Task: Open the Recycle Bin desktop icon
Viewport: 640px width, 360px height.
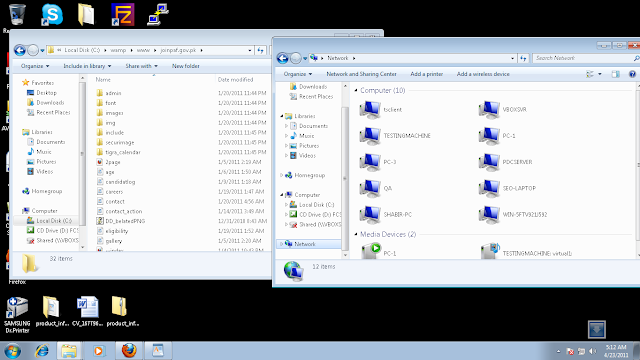Action: coord(17,14)
